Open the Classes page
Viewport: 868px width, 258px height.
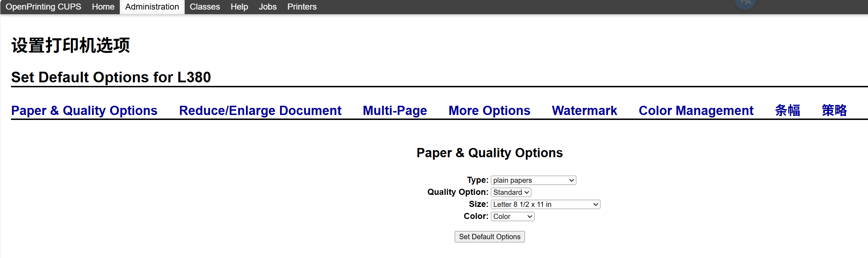click(x=205, y=7)
